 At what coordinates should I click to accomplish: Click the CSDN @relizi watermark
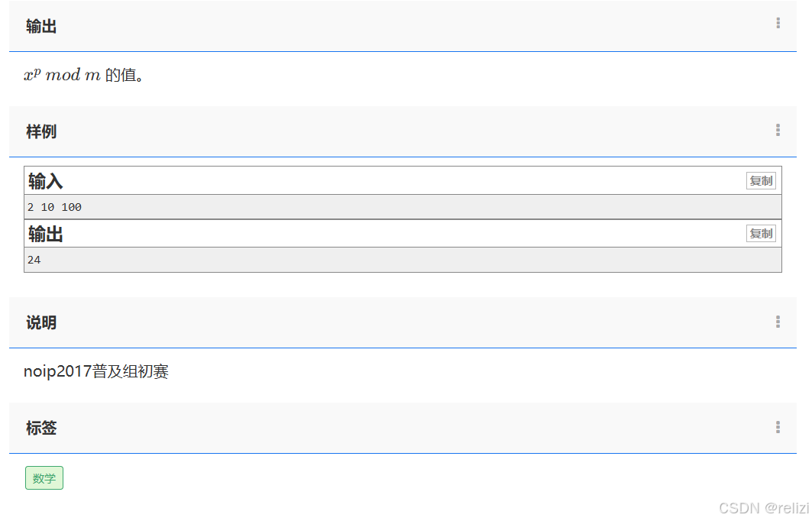764,507
